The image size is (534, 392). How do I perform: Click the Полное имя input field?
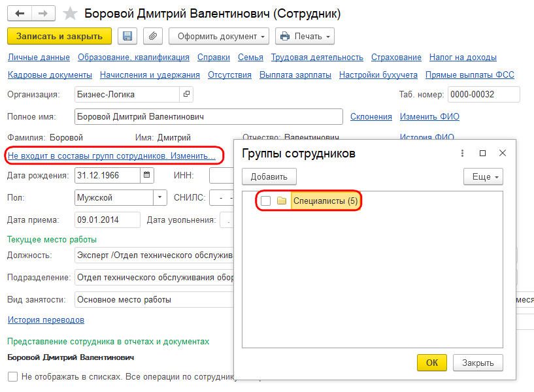pyautogui.click(x=209, y=117)
